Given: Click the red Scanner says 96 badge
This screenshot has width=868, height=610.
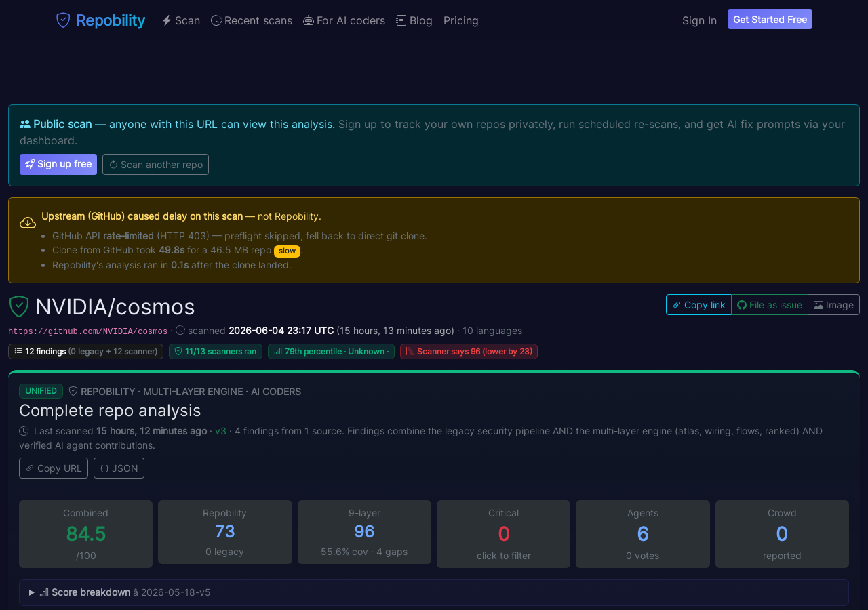Looking at the screenshot, I should click(x=469, y=351).
